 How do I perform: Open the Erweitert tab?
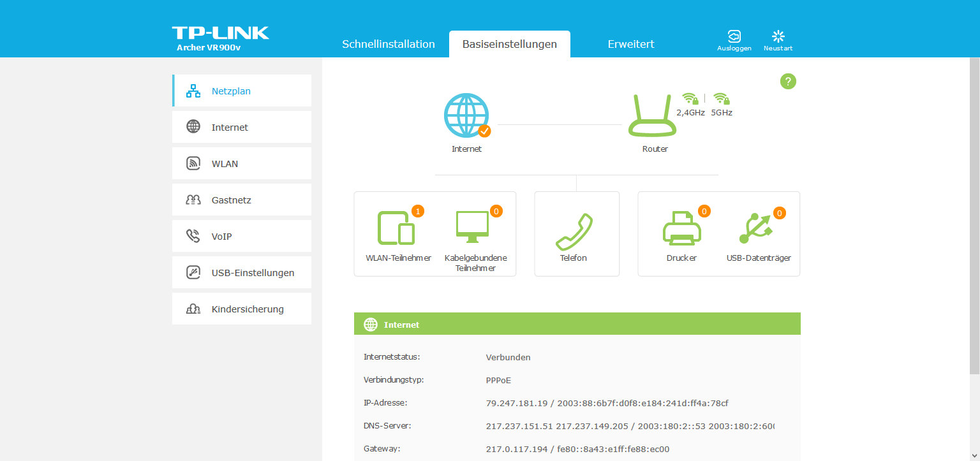click(x=630, y=44)
